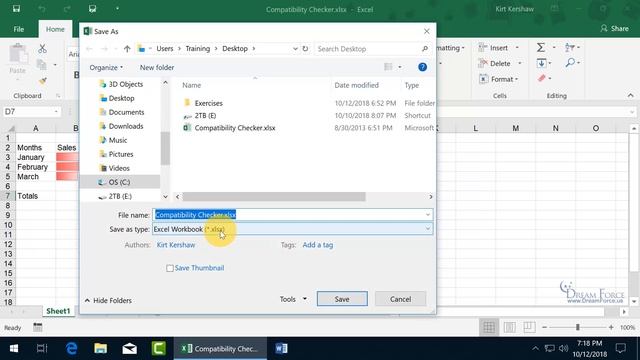Open the Delete cells dropdown arrow

[x=520, y=63]
